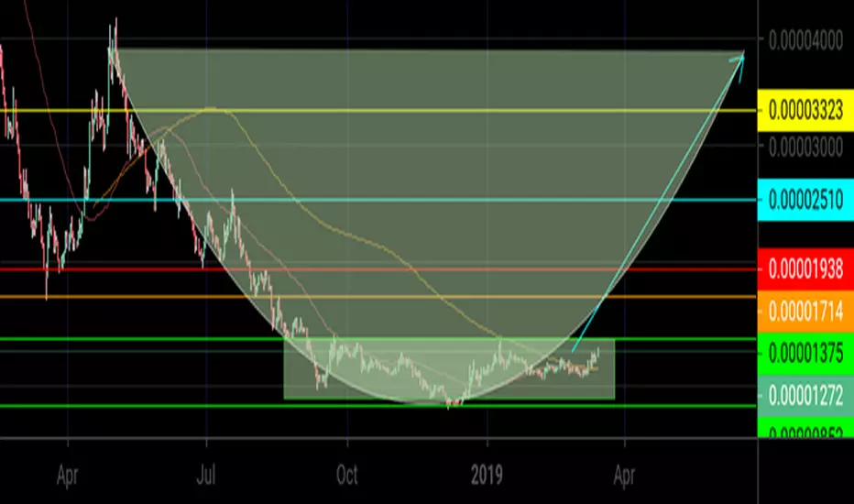Click the yellow 0.00003323 price label
854x504 pixels.
click(805, 111)
